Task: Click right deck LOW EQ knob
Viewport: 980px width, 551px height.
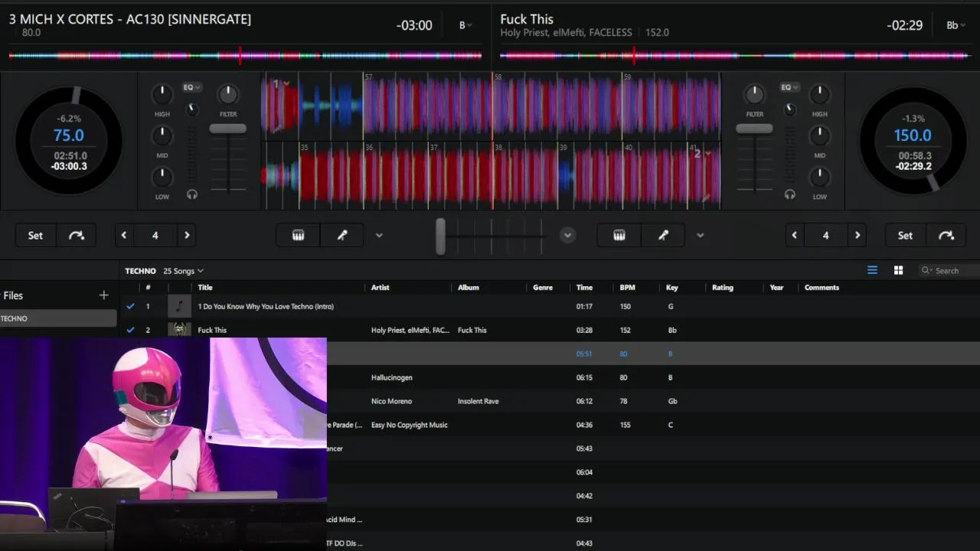Action: point(820,177)
